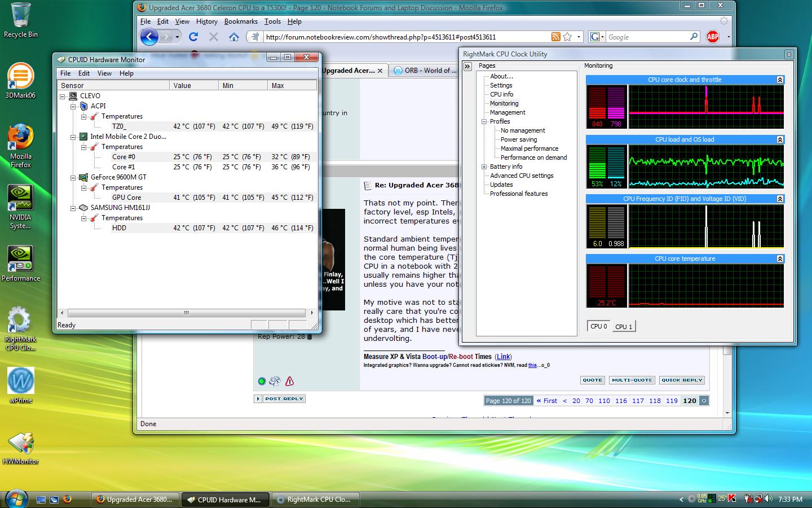812x508 pixels.
Task: Open NVIDIA System desktop shortcut
Action: point(20,207)
